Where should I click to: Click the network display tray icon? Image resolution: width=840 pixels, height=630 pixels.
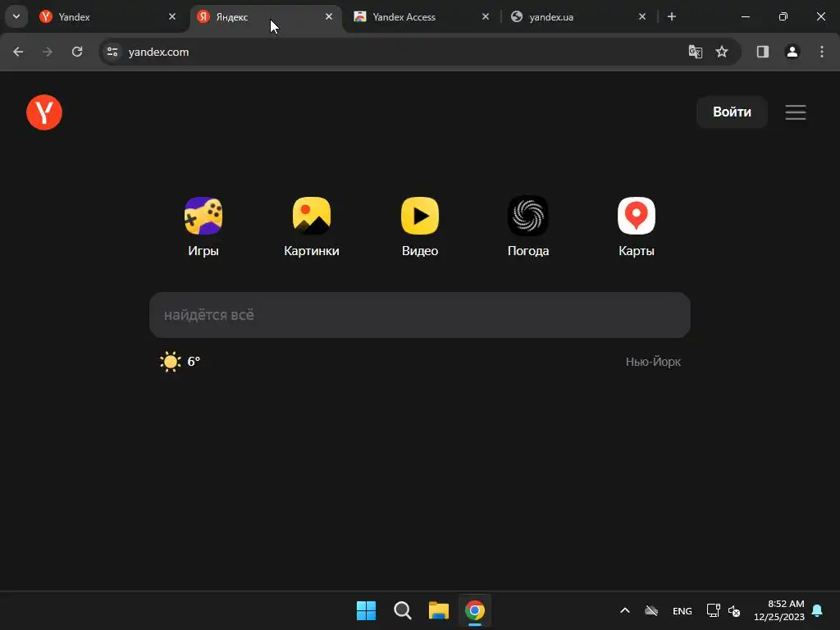click(x=713, y=610)
